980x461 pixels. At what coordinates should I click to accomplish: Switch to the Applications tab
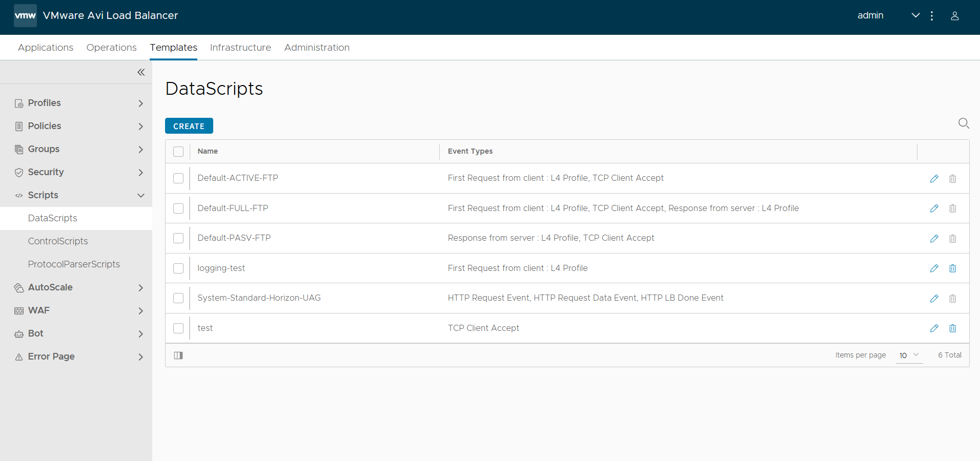(46, 48)
